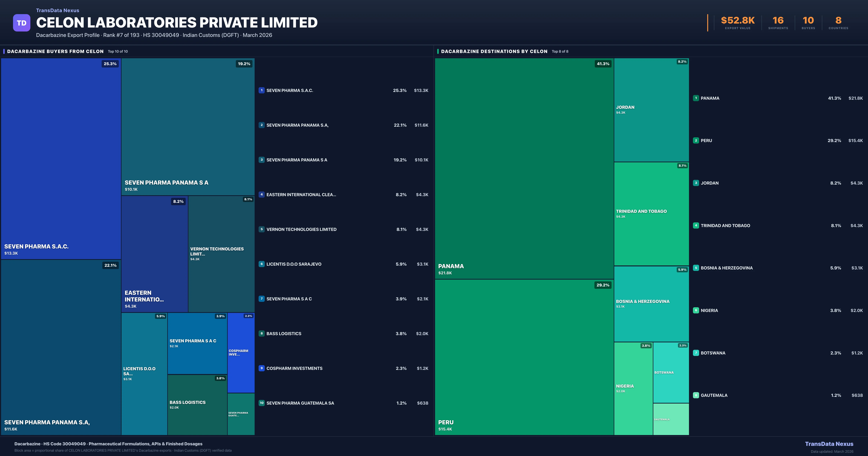Click rank badge 1 beside SEVEN PHARMA S.A.C.

click(x=261, y=90)
